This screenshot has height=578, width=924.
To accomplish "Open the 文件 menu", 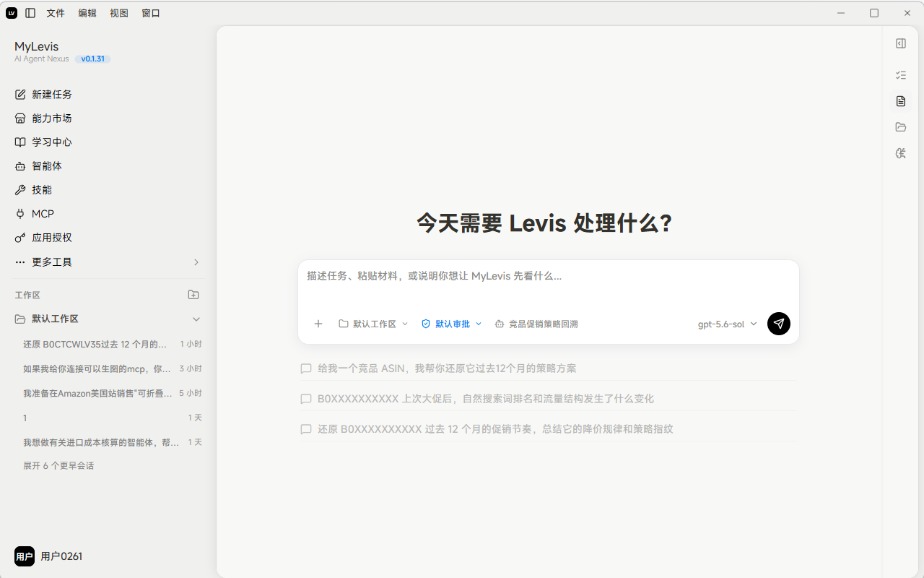I will click(56, 13).
